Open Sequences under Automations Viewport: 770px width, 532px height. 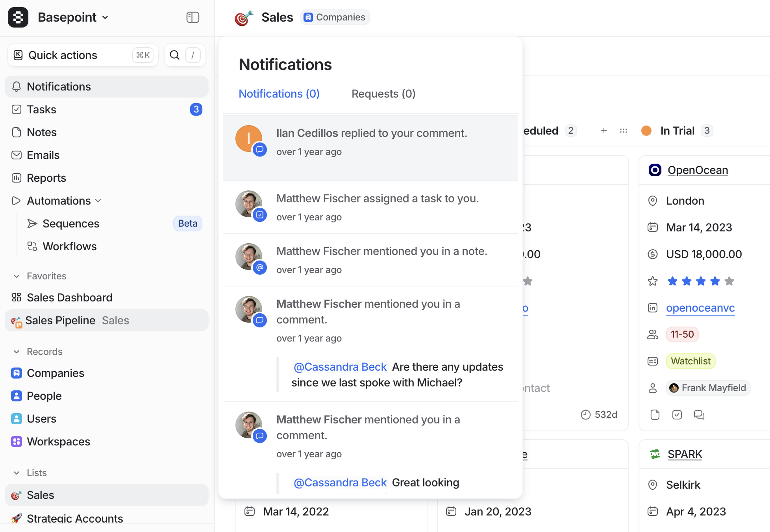click(71, 223)
